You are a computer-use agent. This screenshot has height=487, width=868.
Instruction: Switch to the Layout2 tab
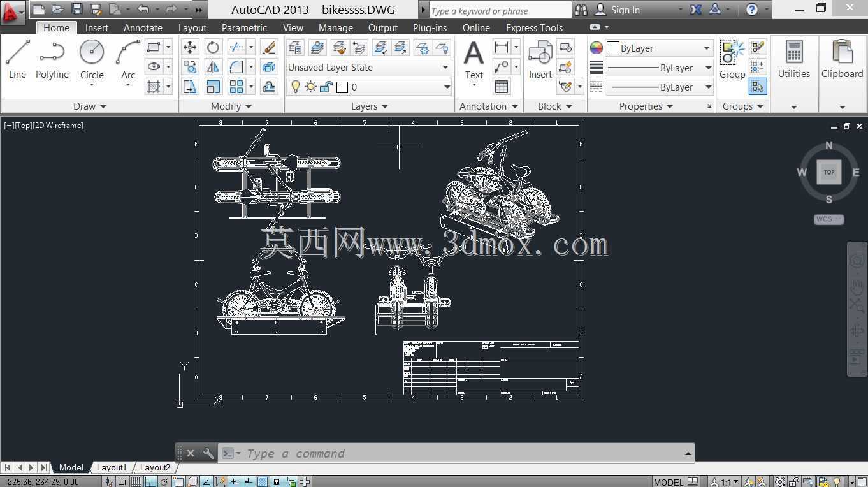pyautogui.click(x=155, y=467)
